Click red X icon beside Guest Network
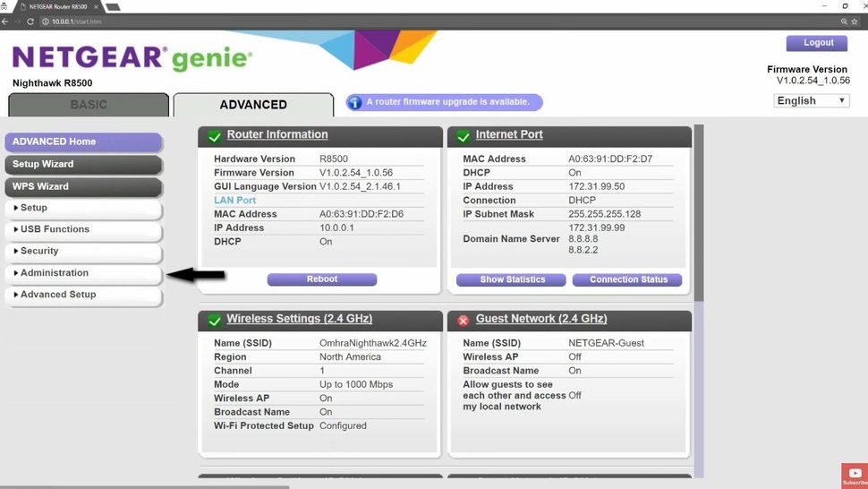Screen dimensions: 868x489 click(464, 320)
